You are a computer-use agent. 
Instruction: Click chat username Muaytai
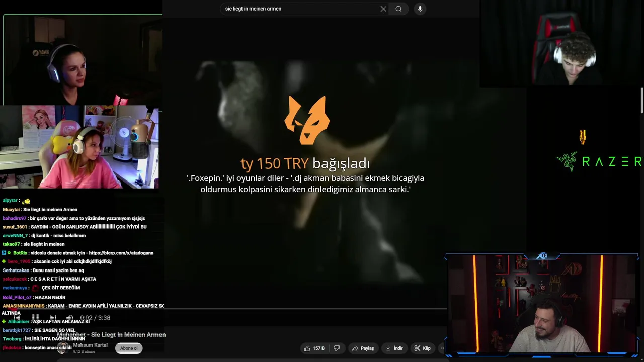pos(11,209)
